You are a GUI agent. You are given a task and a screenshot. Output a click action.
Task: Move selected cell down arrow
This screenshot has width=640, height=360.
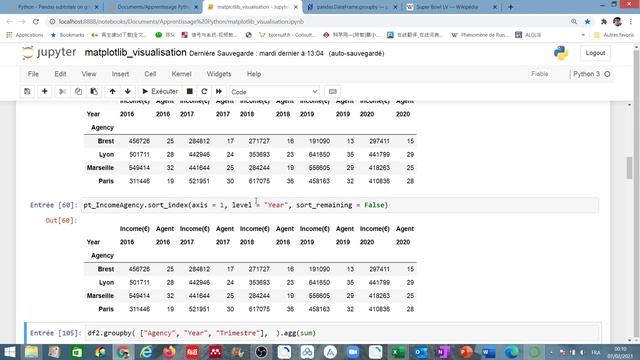pyautogui.click(x=128, y=91)
